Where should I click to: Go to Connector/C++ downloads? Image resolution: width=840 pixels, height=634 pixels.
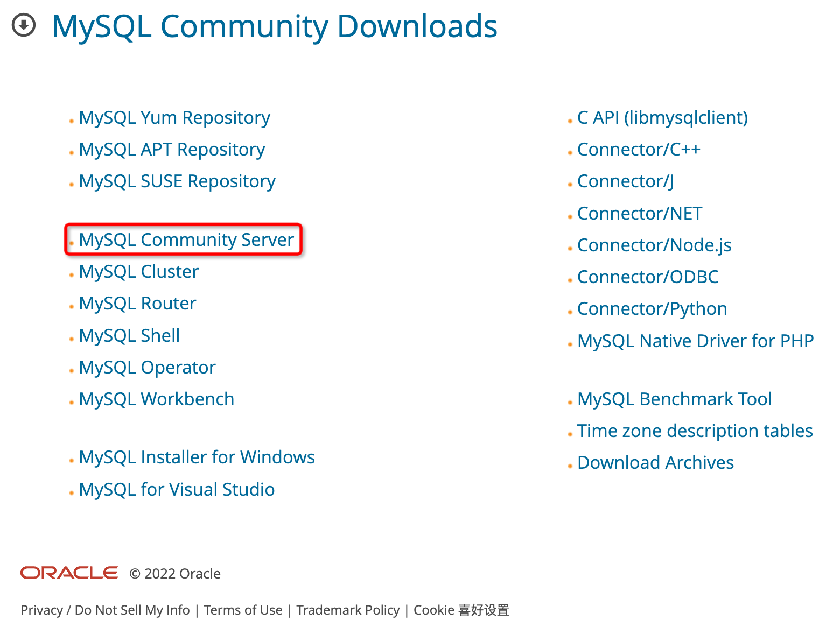coord(639,150)
